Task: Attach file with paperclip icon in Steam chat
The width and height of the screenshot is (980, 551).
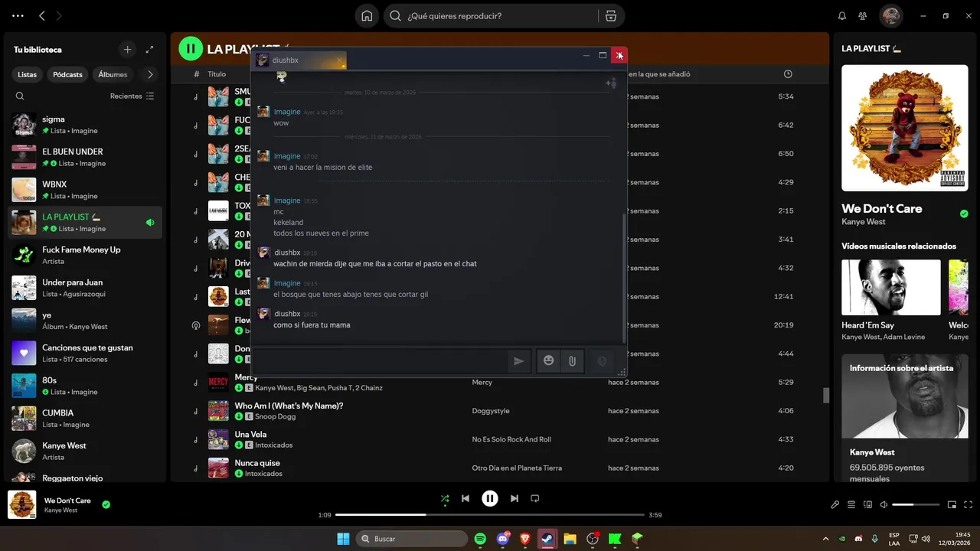Action: [x=572, y=361]
